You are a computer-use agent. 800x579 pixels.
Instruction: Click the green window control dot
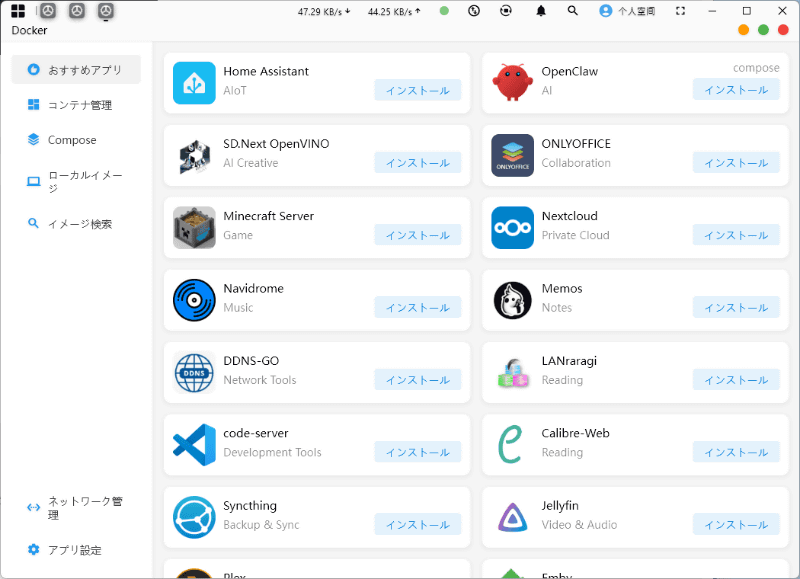pyautogui.click(x=764, y=30)
